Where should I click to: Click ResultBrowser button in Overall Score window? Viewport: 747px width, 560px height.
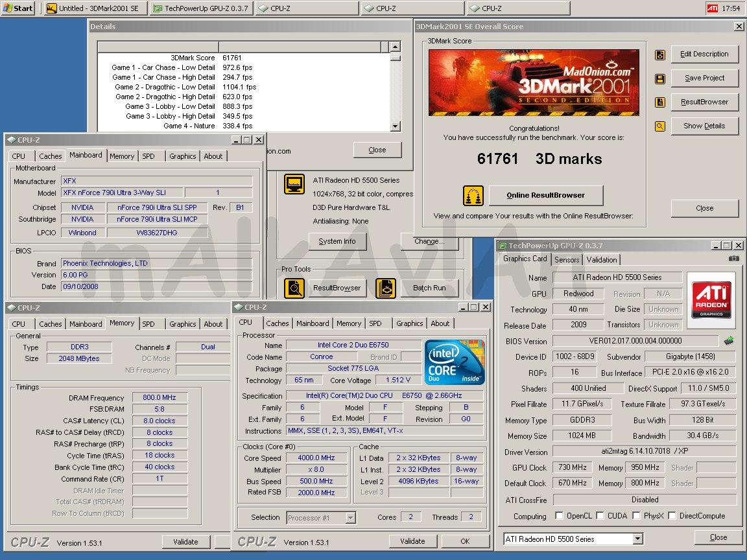[704, 102]
